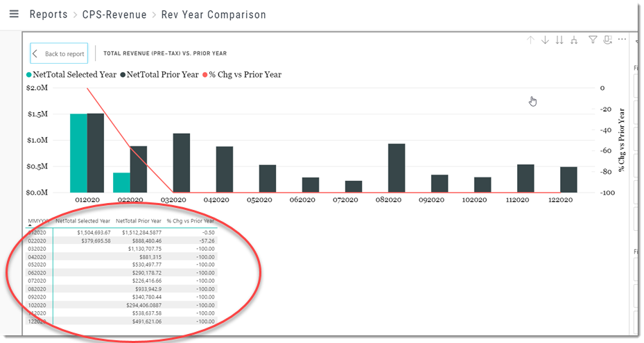644x343 pixels.
Task: Select the dark 082020 prior year bar
Action: pos(397,168)
